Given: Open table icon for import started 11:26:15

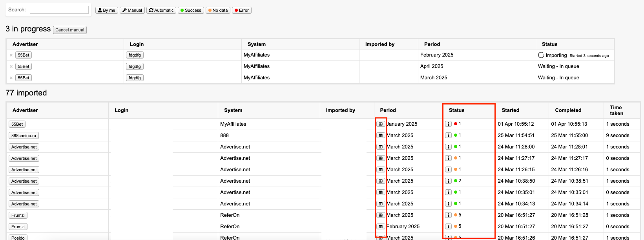Looking at the screenshot, I should point(381,170).
